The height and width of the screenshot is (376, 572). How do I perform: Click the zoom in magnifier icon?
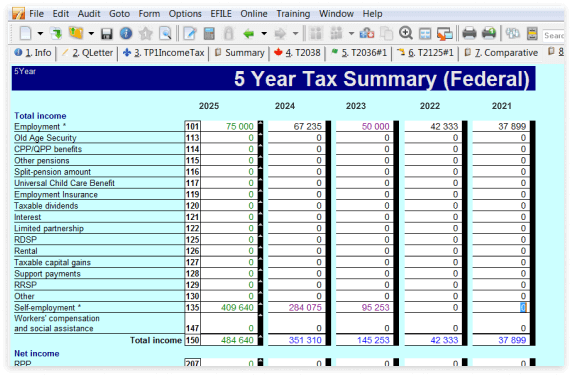[406, 33]
